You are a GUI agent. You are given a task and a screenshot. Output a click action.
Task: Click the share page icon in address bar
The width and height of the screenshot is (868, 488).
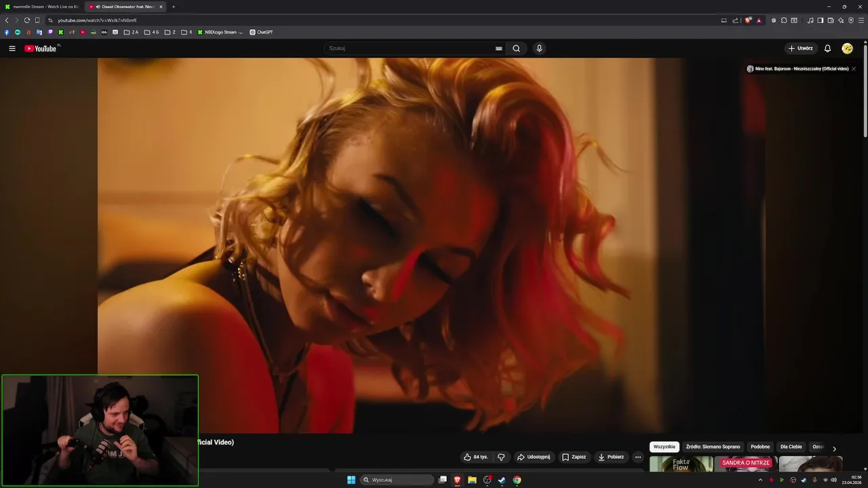(735, 20)
